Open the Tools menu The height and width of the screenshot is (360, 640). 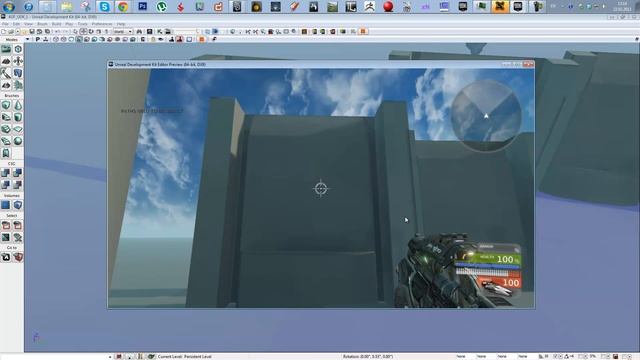(82, 24)
